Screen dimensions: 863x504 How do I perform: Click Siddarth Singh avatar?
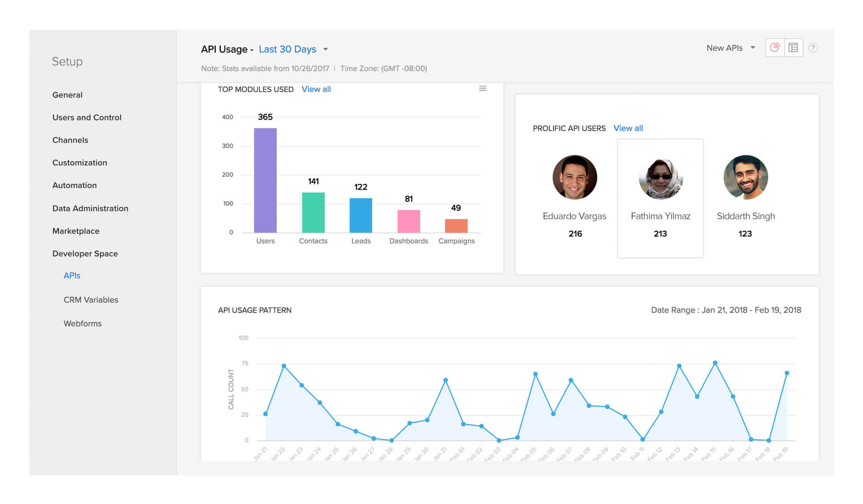pyautogui.click(x=745, y=177)
